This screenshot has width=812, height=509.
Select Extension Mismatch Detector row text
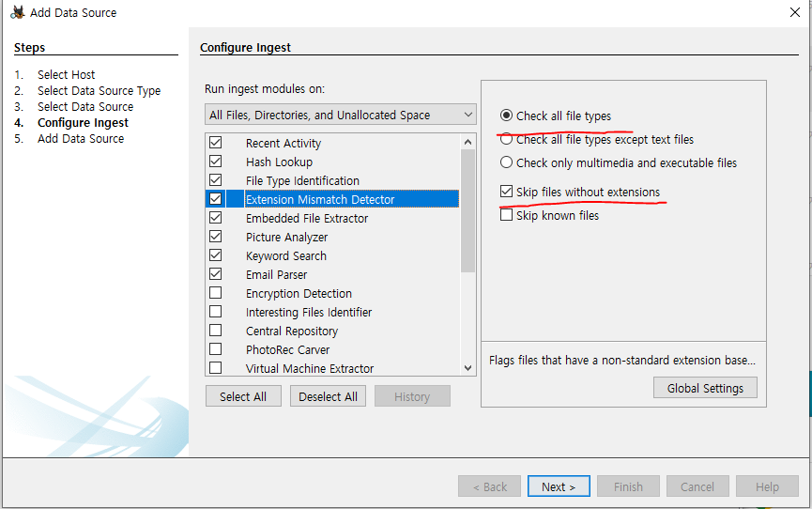(320, 199)
